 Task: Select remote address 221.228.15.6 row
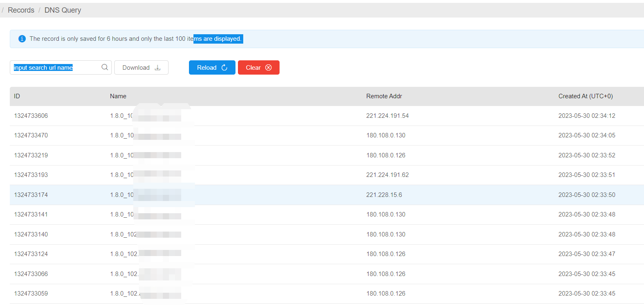[x=327, y=195]
